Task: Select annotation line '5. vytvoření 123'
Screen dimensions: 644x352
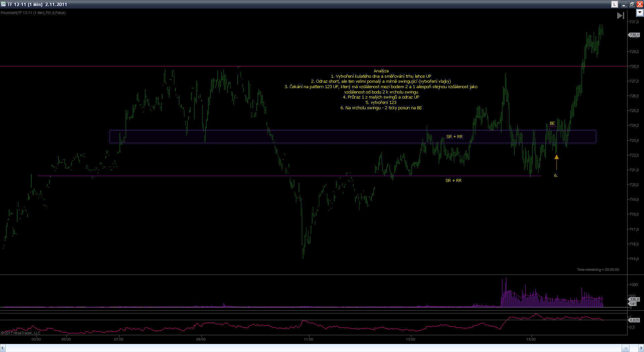Action: click(x=381, y=103)
